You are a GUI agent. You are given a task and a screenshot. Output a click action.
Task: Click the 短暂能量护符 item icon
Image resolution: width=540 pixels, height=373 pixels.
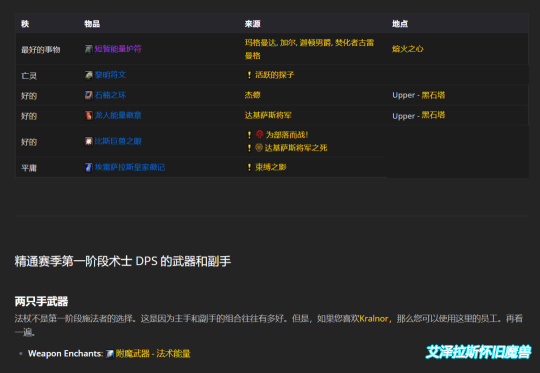point(89,49)
